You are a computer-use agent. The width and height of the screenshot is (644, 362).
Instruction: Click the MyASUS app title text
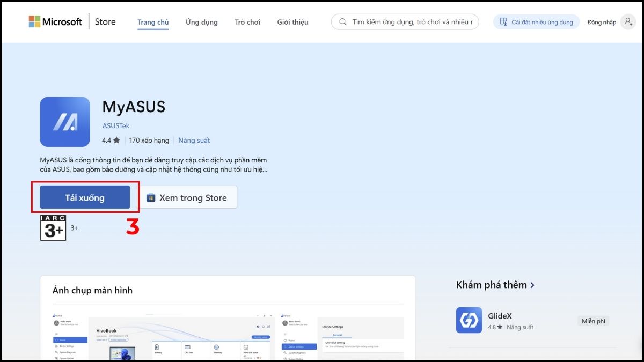134,107
